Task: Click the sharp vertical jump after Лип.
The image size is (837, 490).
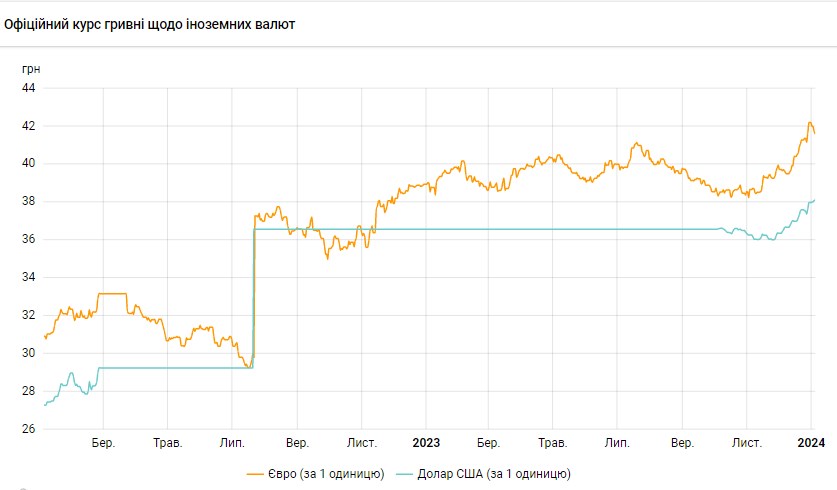Action: click(254, 300)
